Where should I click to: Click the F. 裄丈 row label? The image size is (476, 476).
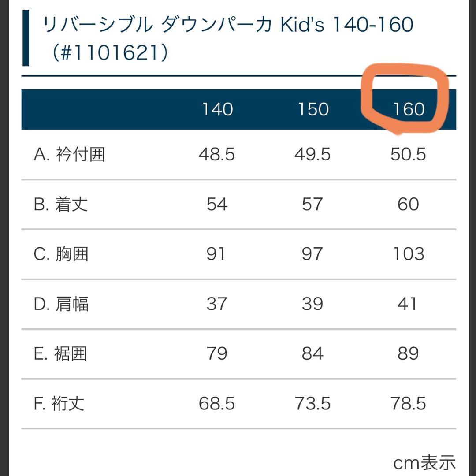click(59, 404)
